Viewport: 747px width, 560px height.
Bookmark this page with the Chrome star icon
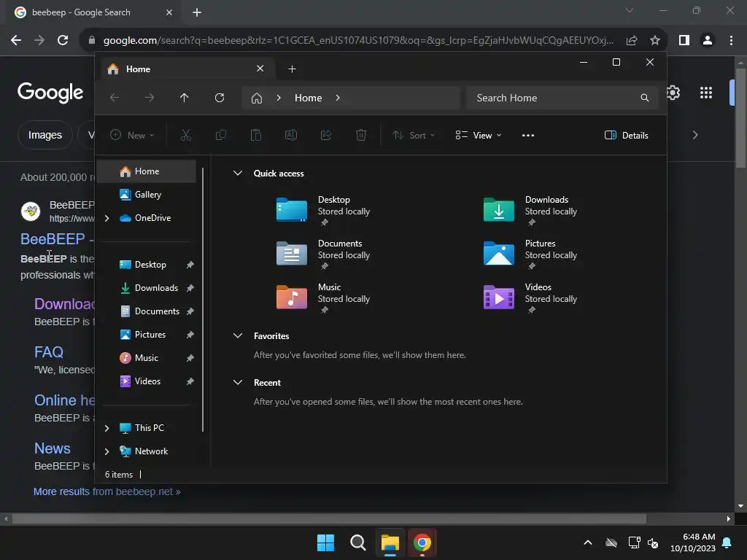(x=655, y=41)
